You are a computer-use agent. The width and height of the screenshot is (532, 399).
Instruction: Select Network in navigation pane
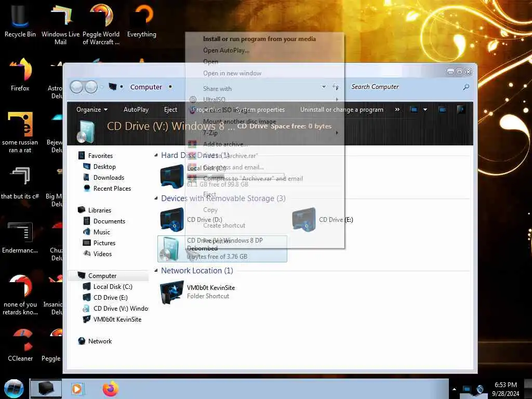click(100, 341)
